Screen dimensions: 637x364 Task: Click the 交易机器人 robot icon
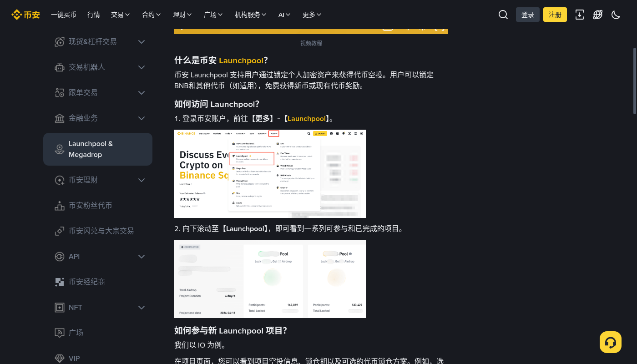(x=60, y=67)
